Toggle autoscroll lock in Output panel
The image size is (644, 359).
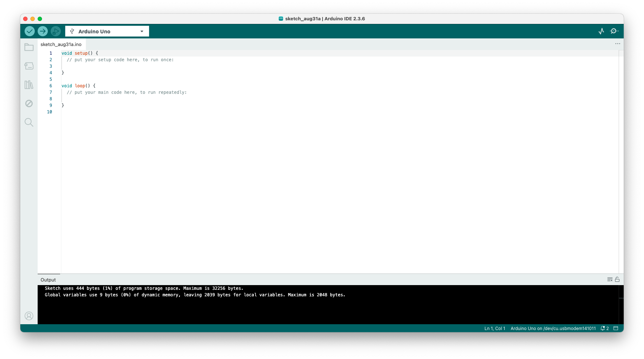(617, 279)
